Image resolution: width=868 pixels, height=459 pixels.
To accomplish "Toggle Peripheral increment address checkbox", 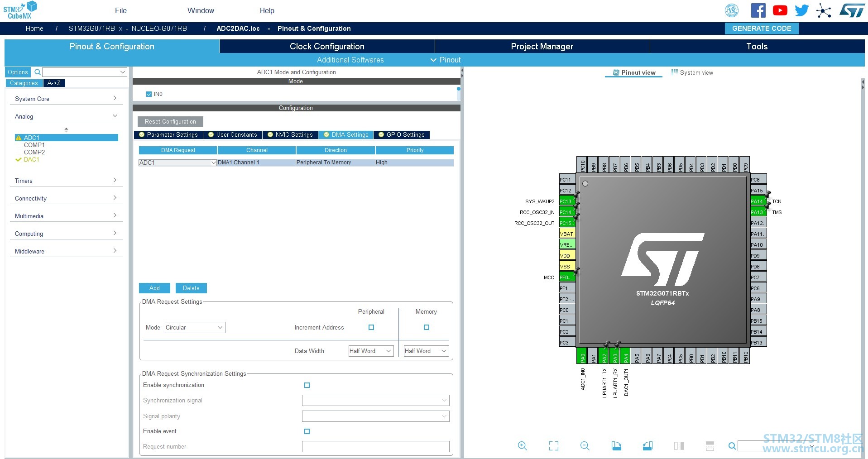I will tap(371, 327).
